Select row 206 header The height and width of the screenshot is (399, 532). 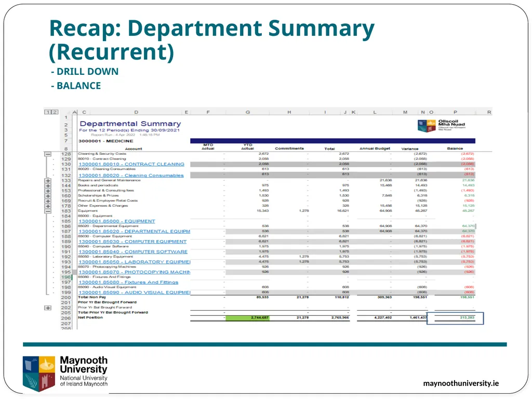(66, 318)
